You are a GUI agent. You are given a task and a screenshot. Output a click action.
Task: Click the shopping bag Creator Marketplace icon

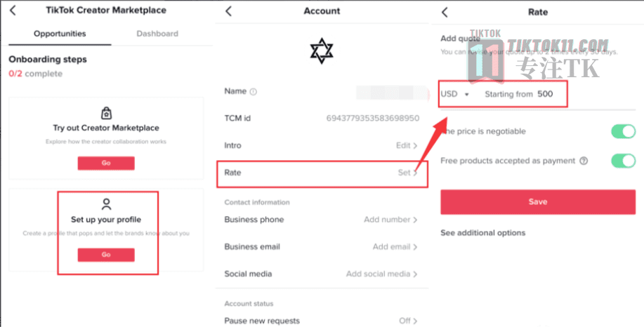coord(106,113)
